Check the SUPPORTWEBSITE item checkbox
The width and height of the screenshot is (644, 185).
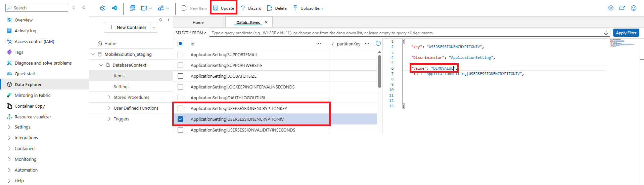point(180,65)
